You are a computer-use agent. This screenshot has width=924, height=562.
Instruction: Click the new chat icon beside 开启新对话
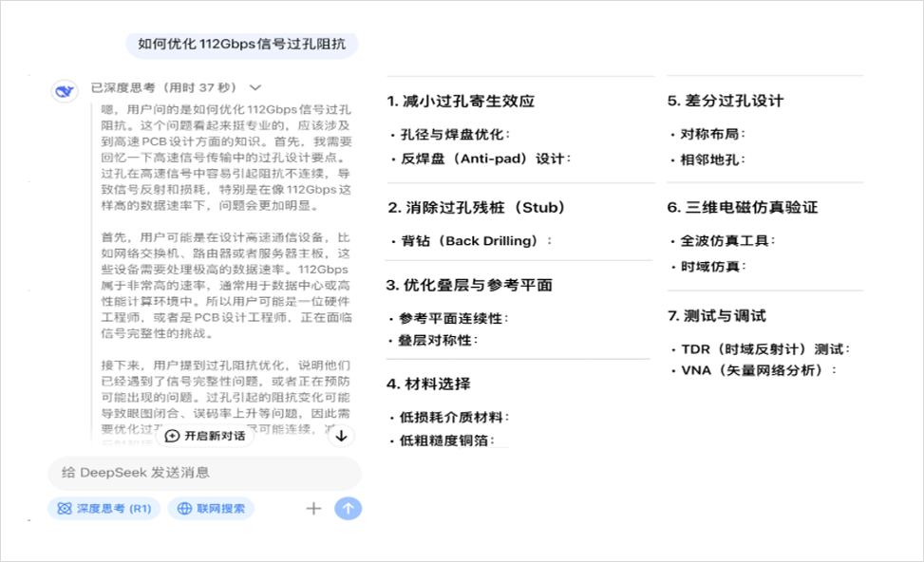[171, 436]
